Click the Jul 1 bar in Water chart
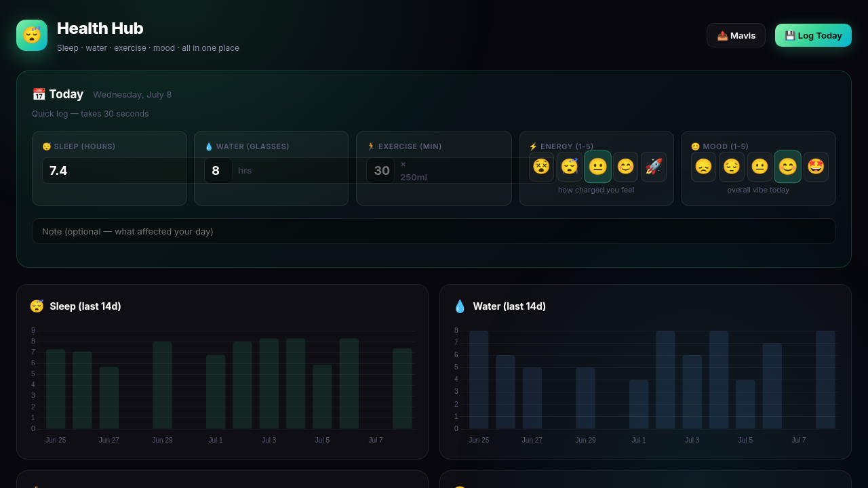868x488 pixels. [x=639, y=404]
